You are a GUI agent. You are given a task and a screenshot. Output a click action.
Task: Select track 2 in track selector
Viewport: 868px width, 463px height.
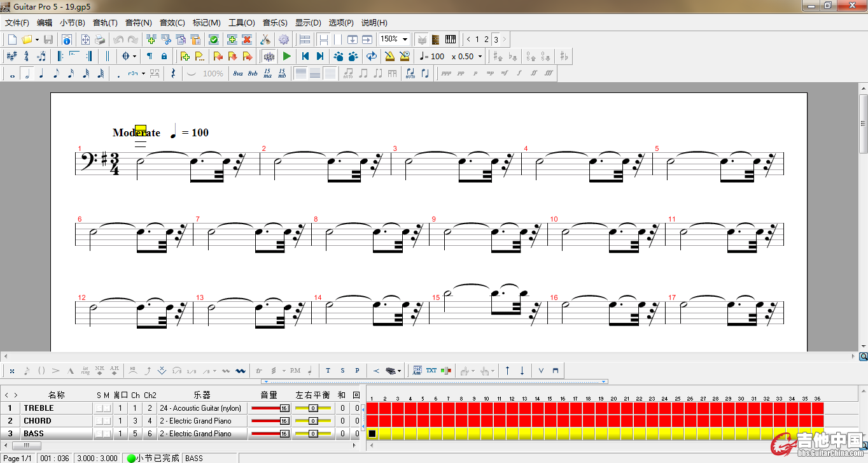[486, 39]
